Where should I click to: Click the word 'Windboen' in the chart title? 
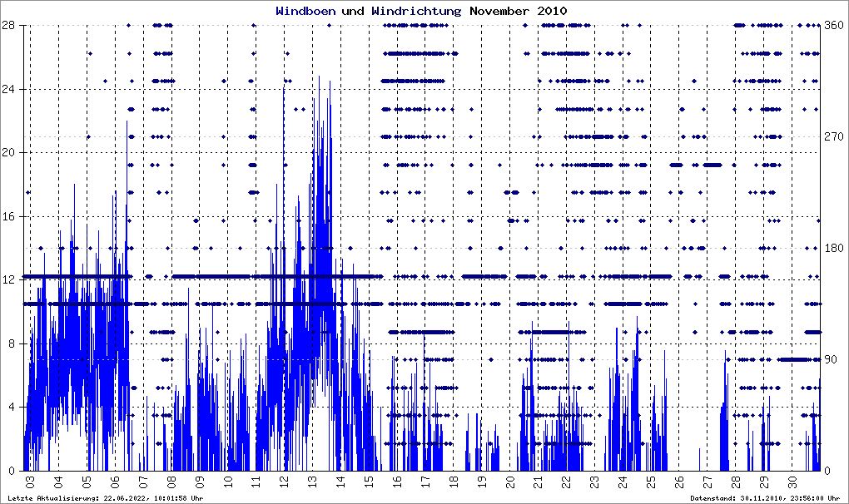(306, 11)
